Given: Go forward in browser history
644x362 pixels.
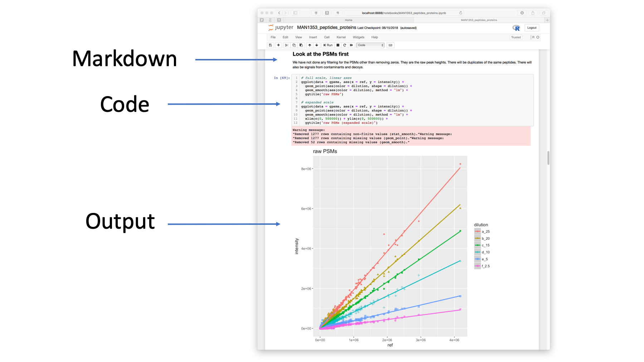Looking at the screenshot, I should [286, 13].
